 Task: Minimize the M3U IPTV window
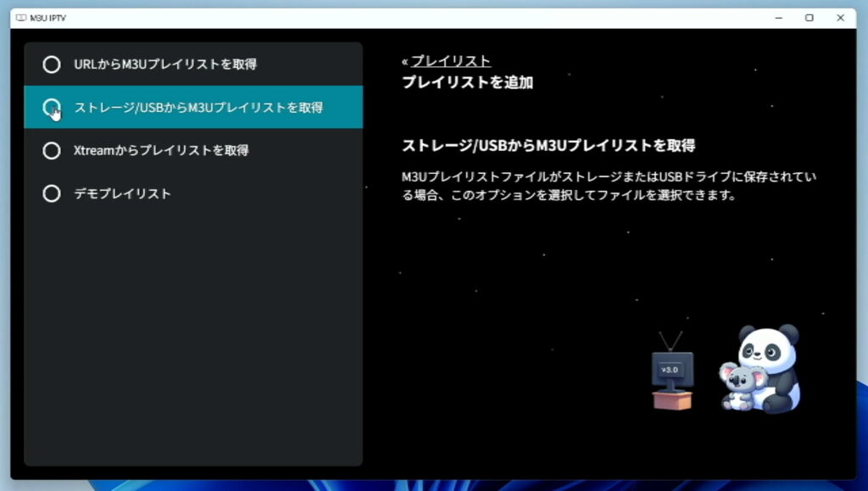pyautogui.click(x=777, y=18)
